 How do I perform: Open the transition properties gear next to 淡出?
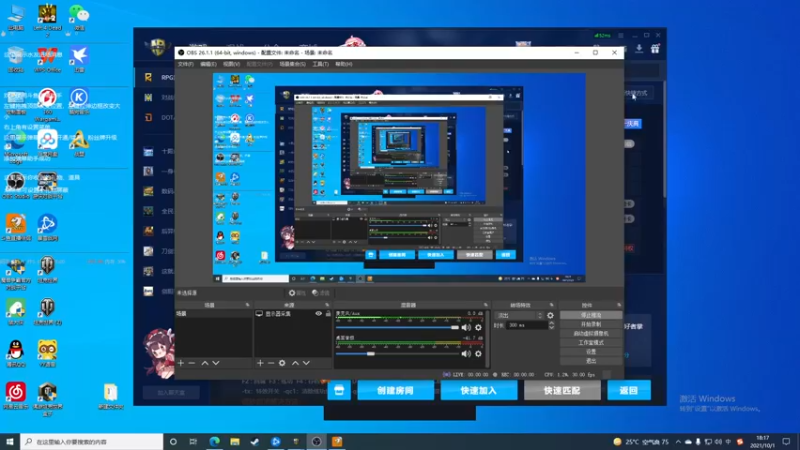coord(550,315)
